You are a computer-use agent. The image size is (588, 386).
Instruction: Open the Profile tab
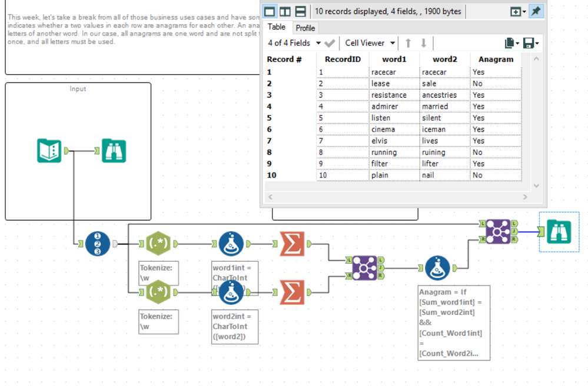pos(305,28)
